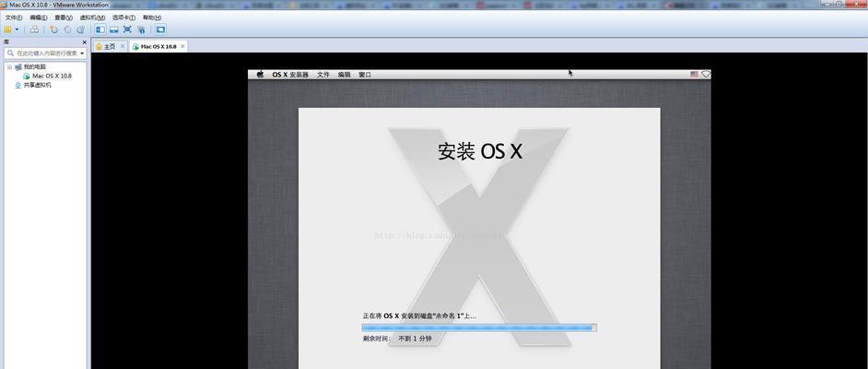Image resolution: width=868 pixels, height=369 pixels.
Task: Click the yellow suspend/power icon in toolbar
Action: pyautogui.click(x=7, y=30)
